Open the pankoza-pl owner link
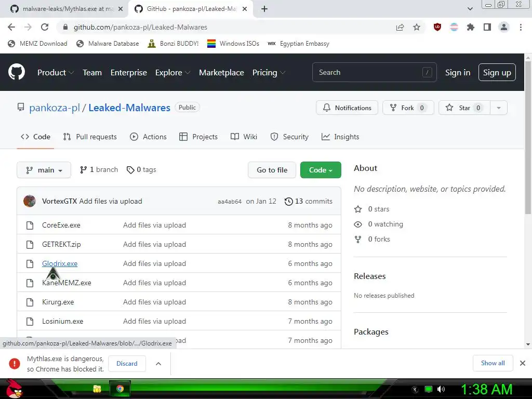Viewport: 532px width, 399px height. (54, 108)
